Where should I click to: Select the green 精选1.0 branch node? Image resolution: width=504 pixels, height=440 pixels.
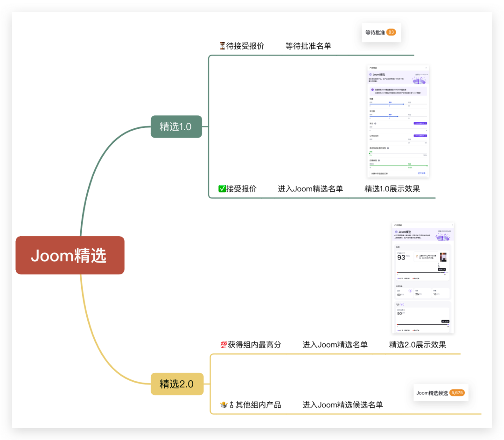tap(176, 126)
